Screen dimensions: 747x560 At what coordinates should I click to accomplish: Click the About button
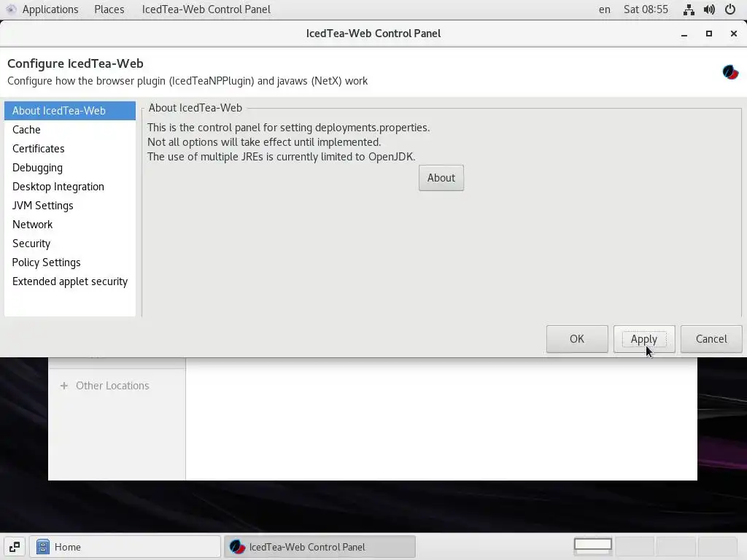[x=441, y=178]
